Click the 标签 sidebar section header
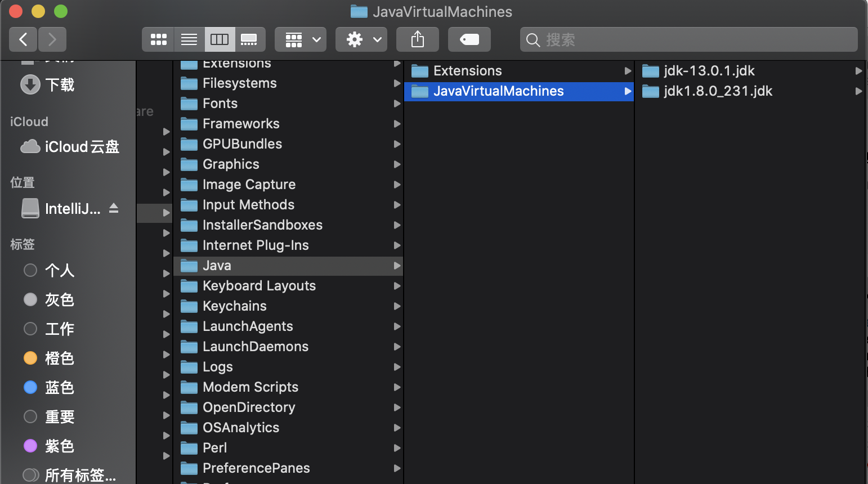This screenshot has width=868, height=484. point(23,244)
